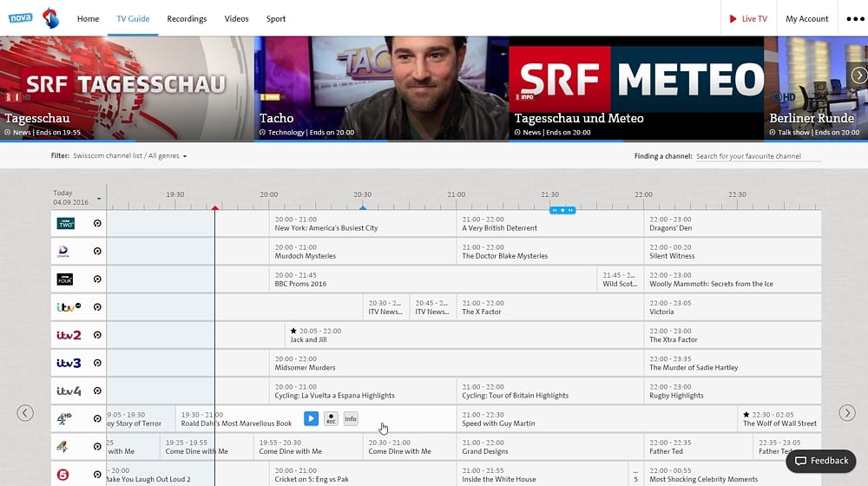The image size is (868, 486).
Task: Open the Berliner Runde featured thumbnail
Action: pyautogui.click(x=816, y=88)
